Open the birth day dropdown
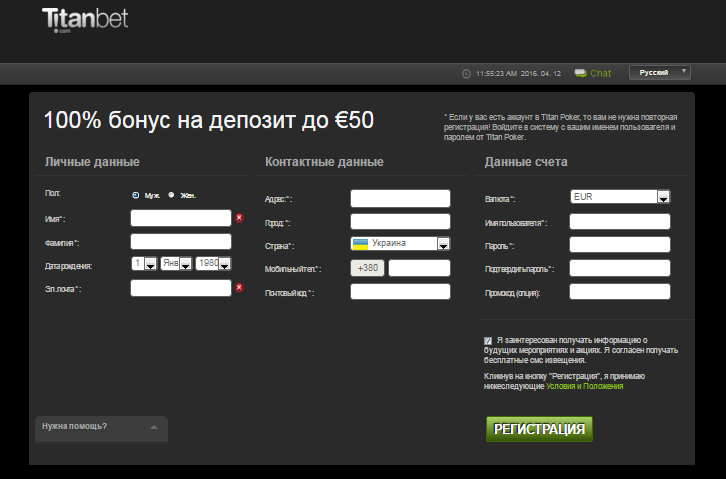This screenshot has width=726, height=479. pyautogui.click(x=144, y=263)
